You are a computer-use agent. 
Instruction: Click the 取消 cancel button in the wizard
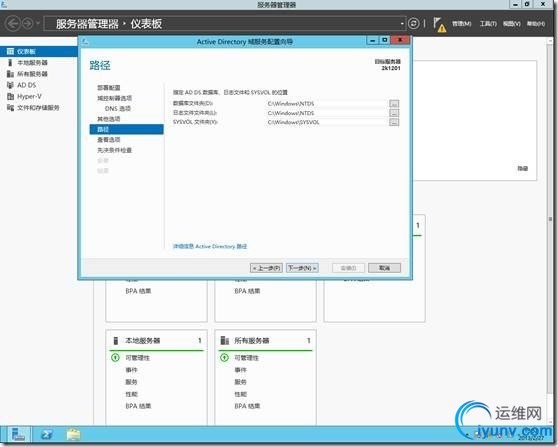pos(384,268)
